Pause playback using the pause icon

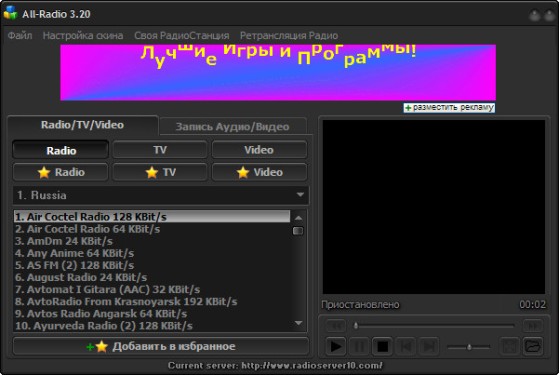[359, 346]
